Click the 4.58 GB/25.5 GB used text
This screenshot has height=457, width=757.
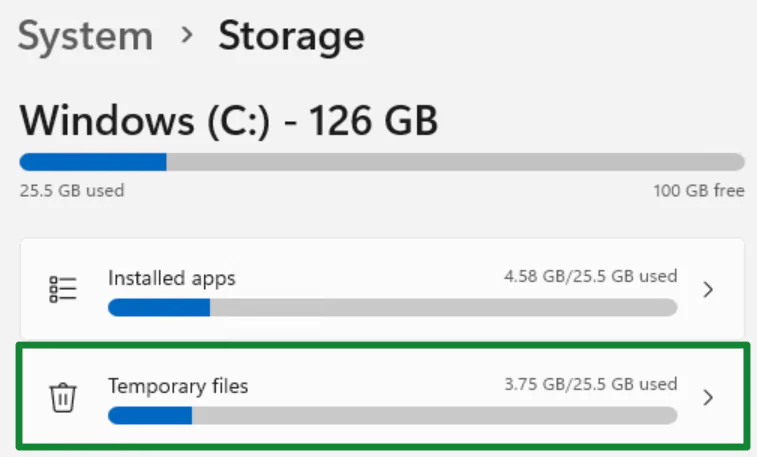[590, 276]
